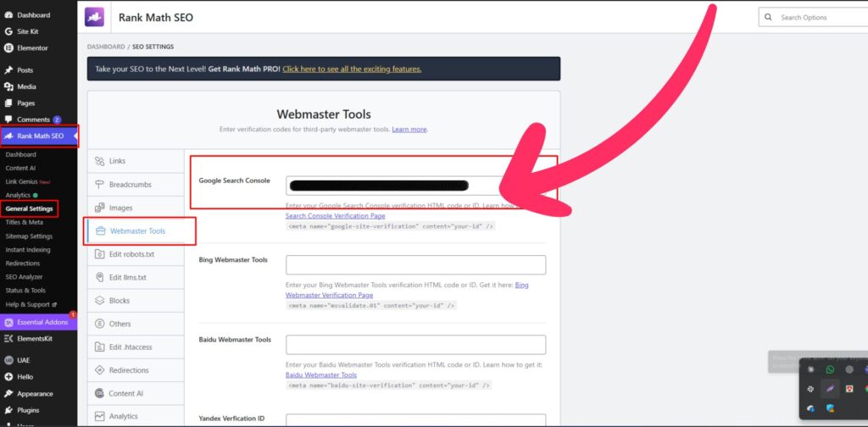The height and width of the screenshot is (427, 868).
Task: Click the Links tab chain icon
Action: click(x=100, y=161)
